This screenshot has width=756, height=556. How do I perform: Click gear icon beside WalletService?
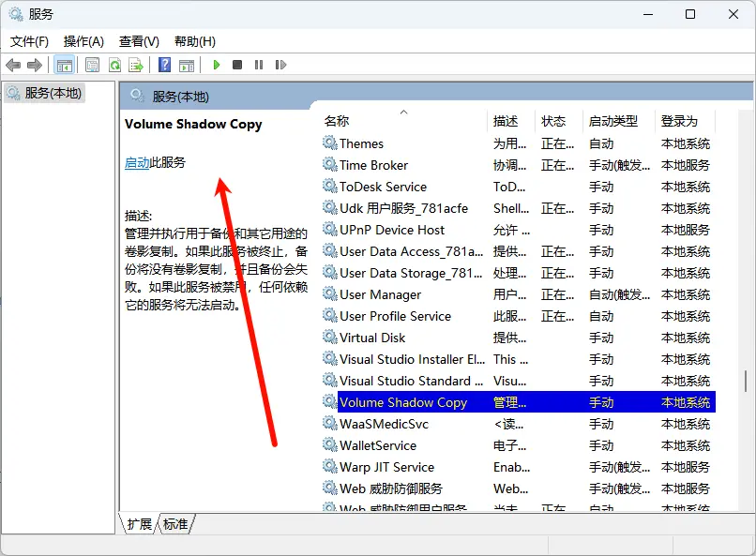[330, 444]
